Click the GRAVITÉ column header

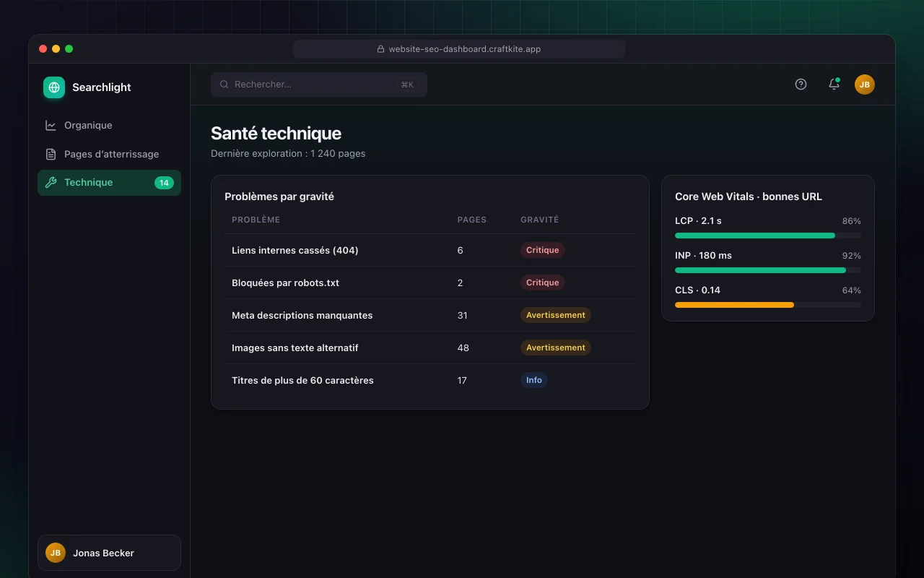tap(540, 220)
